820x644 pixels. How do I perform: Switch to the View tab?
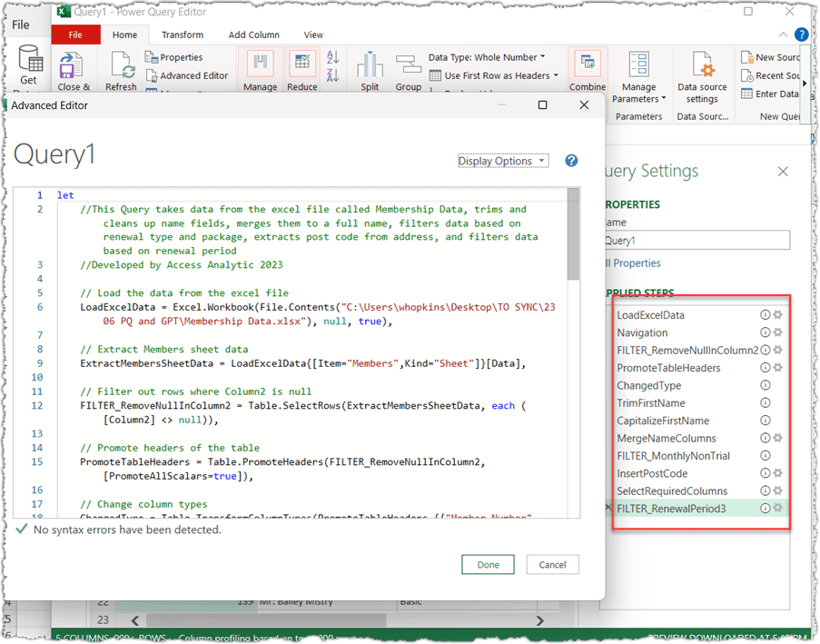(313, 35)
